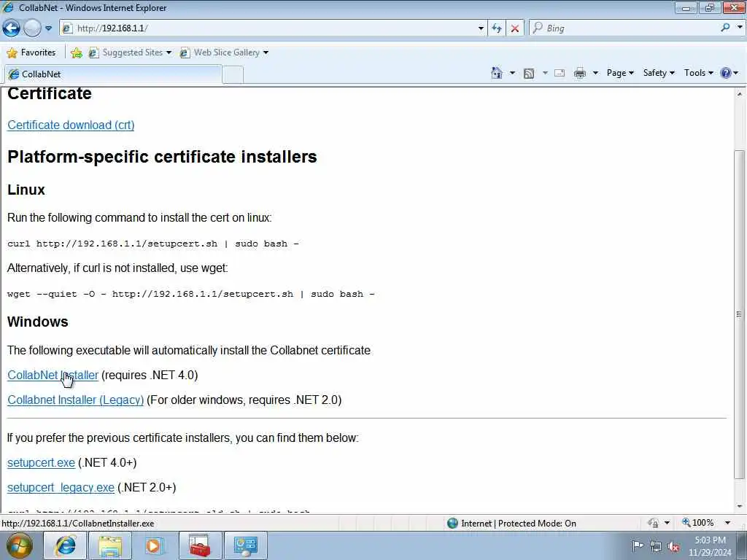Click the Refresh page icon
The image size is (747, 560).
pos(496,28)
